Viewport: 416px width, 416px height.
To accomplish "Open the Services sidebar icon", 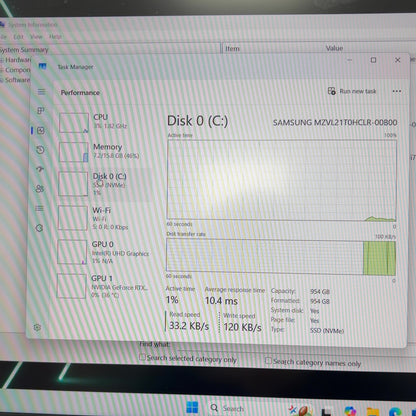I will [39, 228].
